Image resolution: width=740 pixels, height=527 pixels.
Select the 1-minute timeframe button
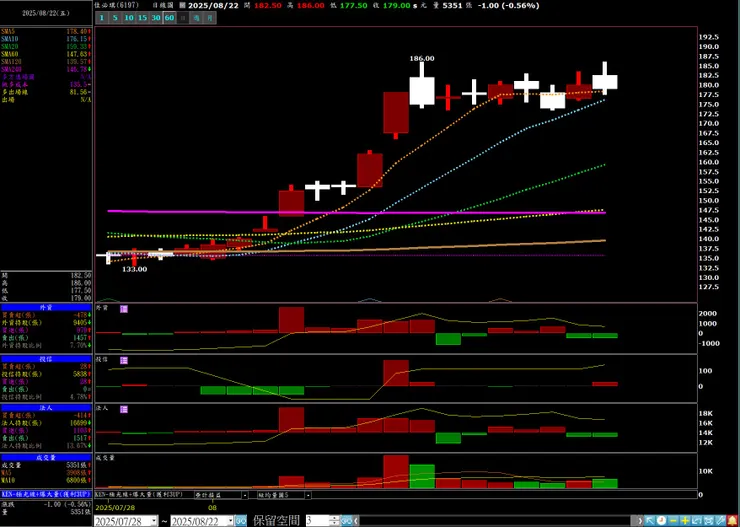(101, 18)
